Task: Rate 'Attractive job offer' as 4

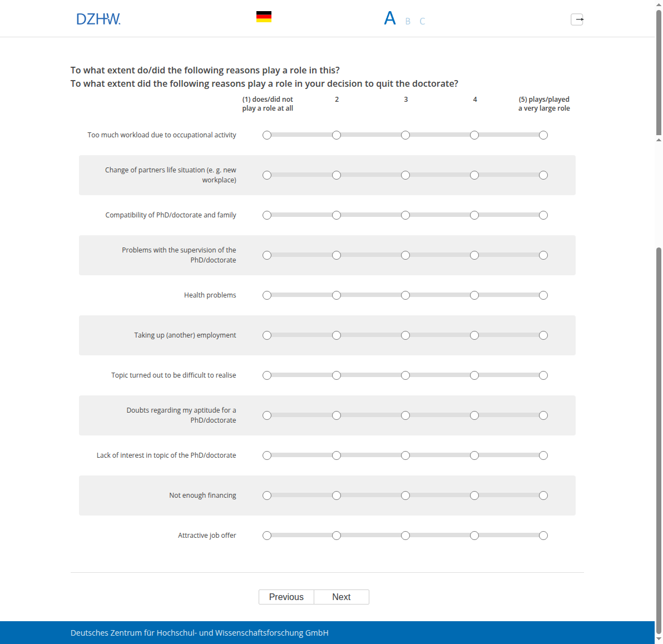Action: [474, 536]
